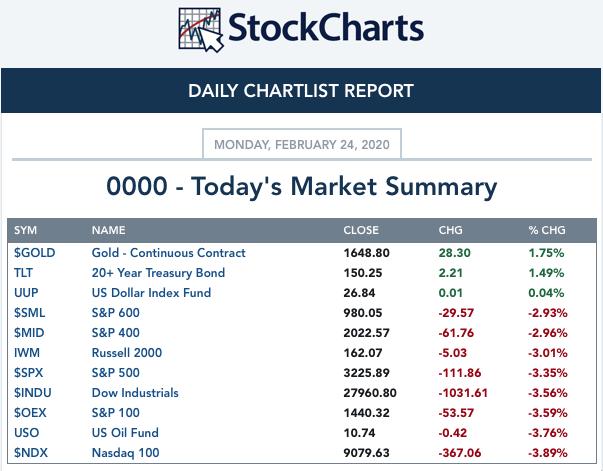Open the TLT symbol link
This screenshot has width=603, height=471.
coord(24,273)
